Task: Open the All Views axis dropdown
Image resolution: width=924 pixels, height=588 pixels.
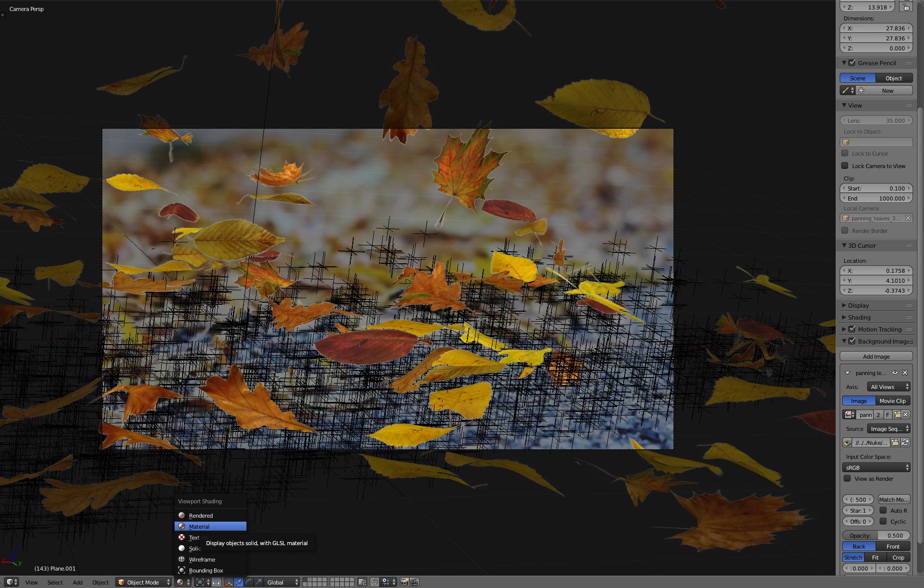Action: pos(888,387)
